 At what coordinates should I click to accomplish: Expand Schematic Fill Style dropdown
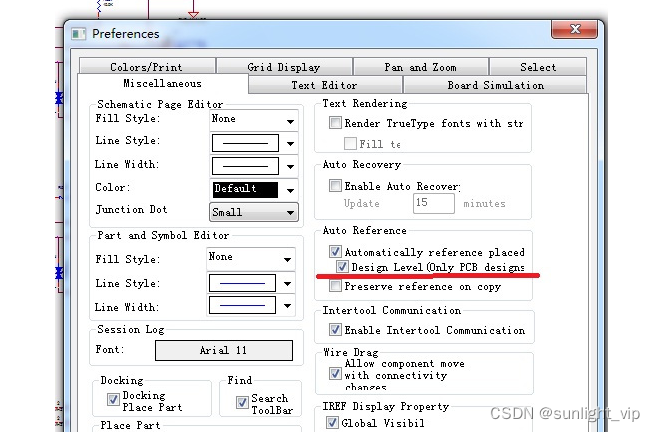coord(291,121)
